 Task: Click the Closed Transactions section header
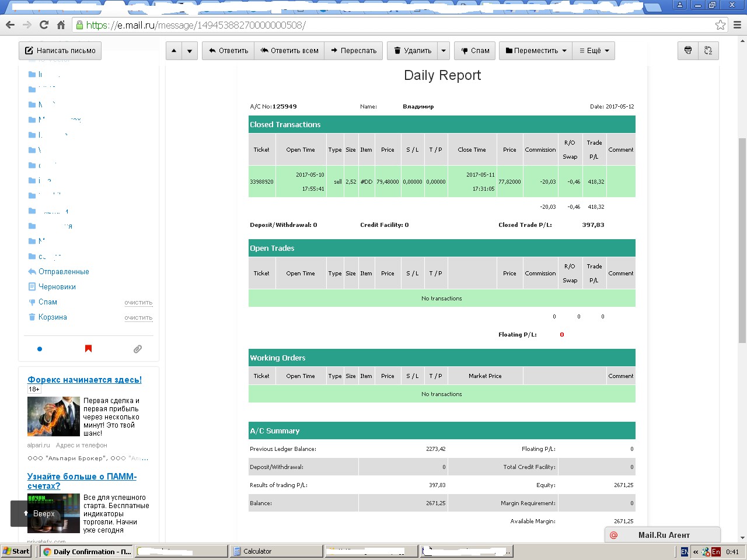coord(442,125)
